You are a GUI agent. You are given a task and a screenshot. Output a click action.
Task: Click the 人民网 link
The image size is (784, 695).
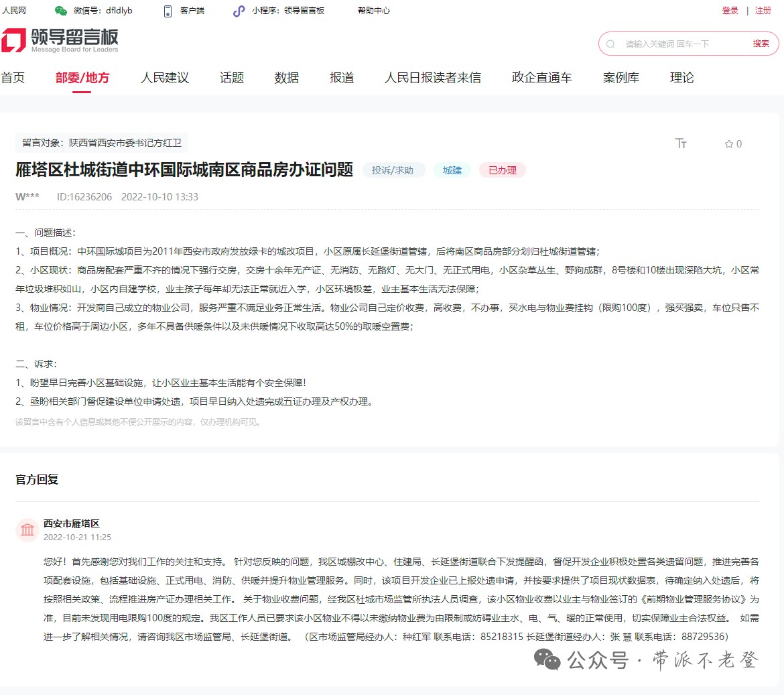tap(14, 11)
